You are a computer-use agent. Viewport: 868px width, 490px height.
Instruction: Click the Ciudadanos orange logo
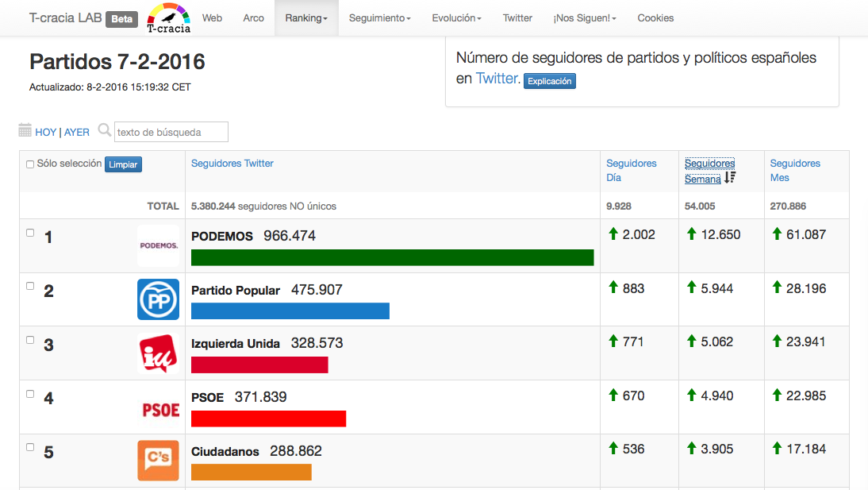[158, 461]
